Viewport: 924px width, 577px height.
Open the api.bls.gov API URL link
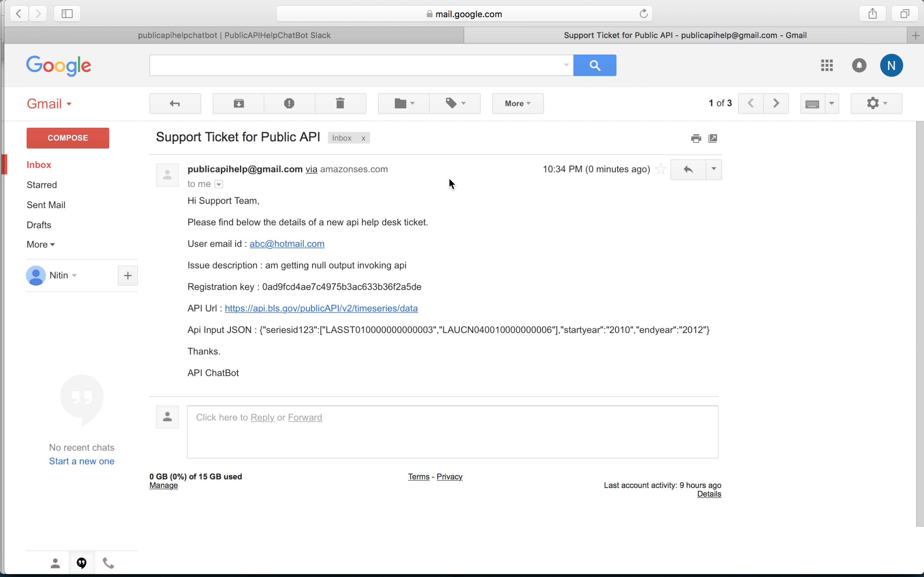(321, 308)
